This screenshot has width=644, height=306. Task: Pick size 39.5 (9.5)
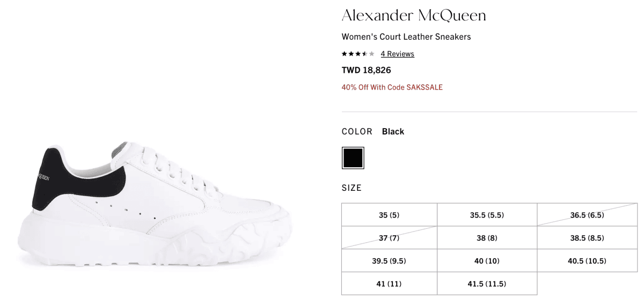coord(389,261)
